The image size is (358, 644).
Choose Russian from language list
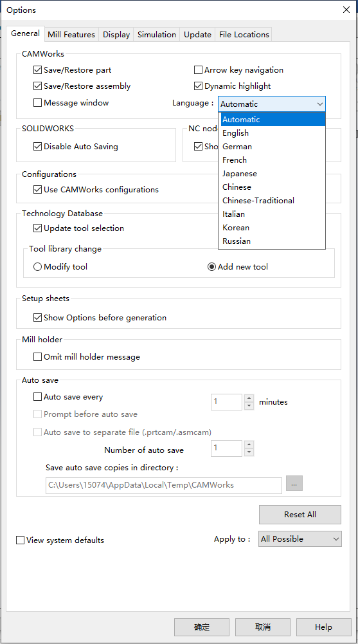coord(272,241)
